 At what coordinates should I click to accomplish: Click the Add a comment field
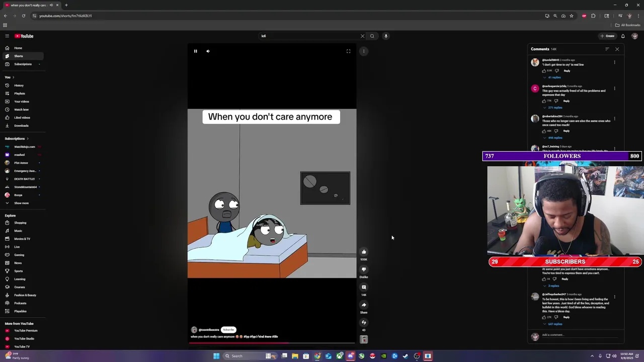580,335
